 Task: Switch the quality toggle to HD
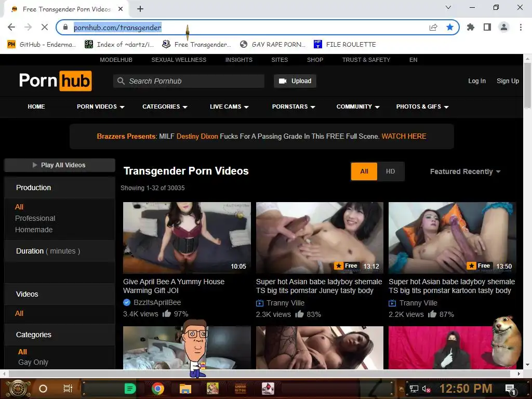tap(391, 171)
